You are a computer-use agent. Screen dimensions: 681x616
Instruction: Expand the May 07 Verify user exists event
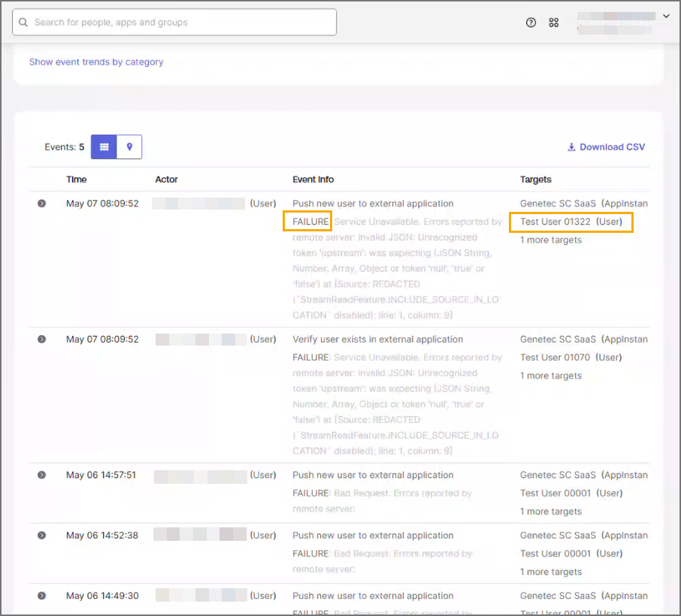[41, 340]
